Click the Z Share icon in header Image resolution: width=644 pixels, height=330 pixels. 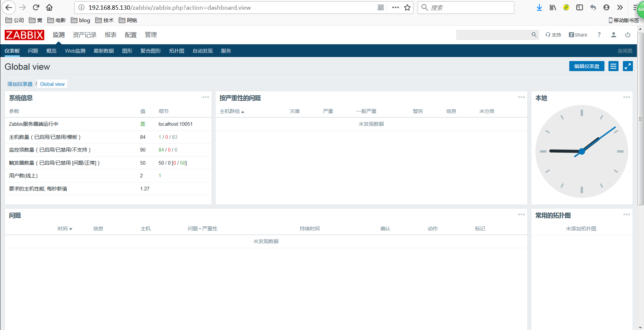(x=578, y=35)
